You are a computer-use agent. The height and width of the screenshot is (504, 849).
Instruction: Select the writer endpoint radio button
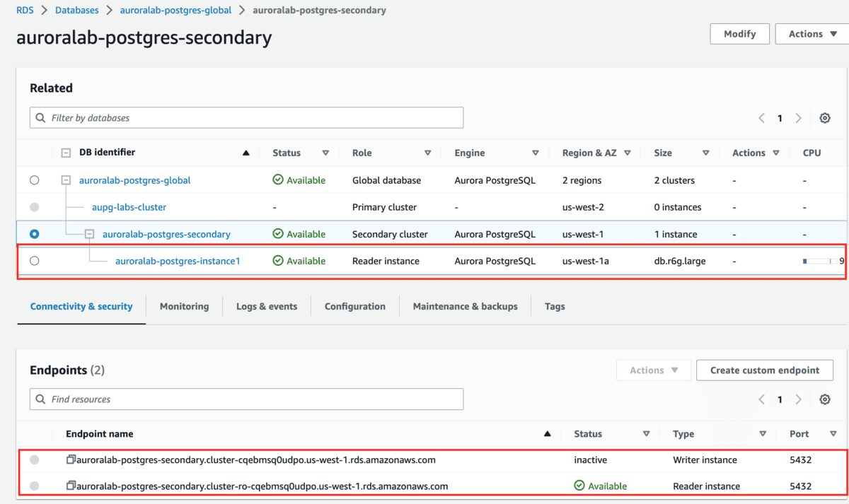[34, 459]
